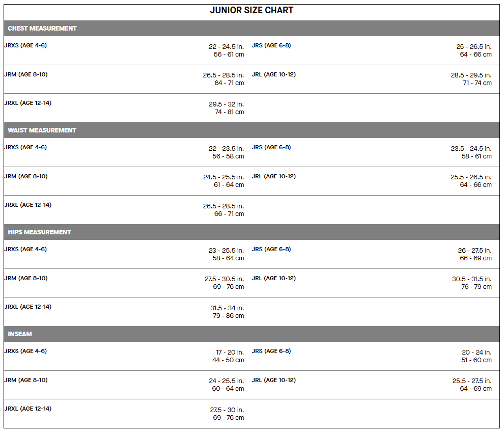Click the 30.5 - 31.5 in. hips value
The image size is (504, 433).
471,279
